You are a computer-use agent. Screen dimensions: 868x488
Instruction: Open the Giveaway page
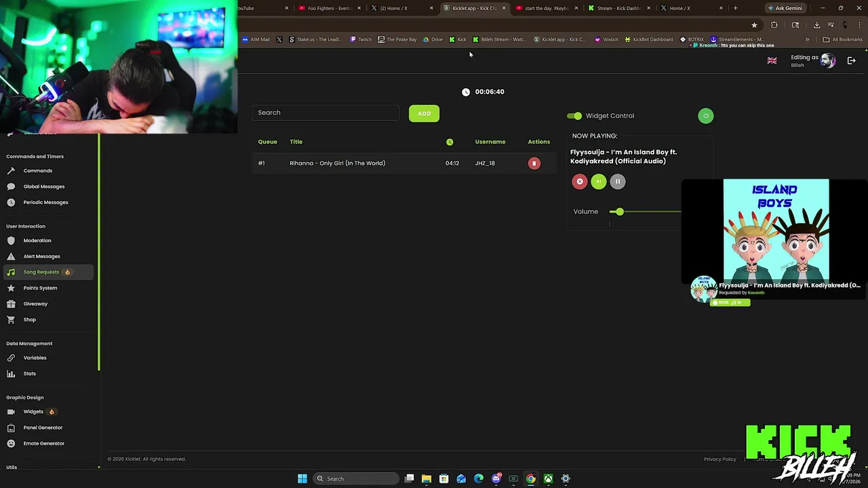tap(35, 304)
